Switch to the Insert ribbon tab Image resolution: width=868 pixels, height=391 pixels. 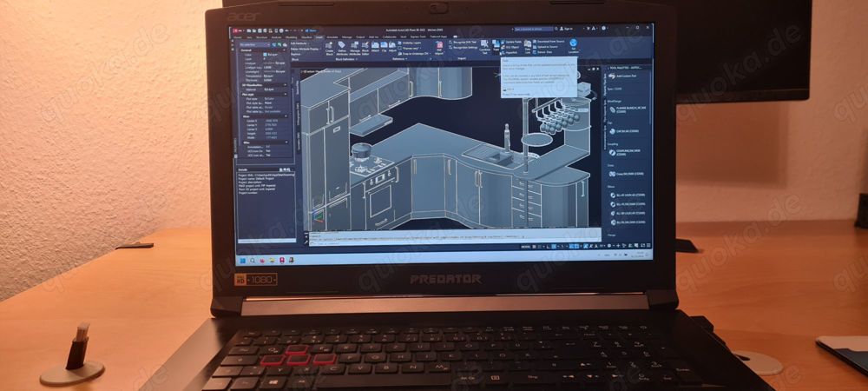[x=319, y=36]
